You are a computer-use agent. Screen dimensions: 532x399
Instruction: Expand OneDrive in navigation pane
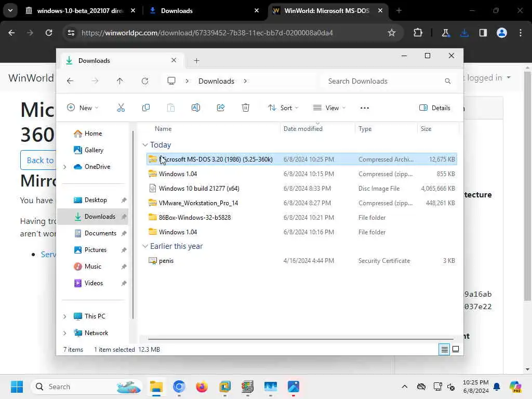coord(65,167)
